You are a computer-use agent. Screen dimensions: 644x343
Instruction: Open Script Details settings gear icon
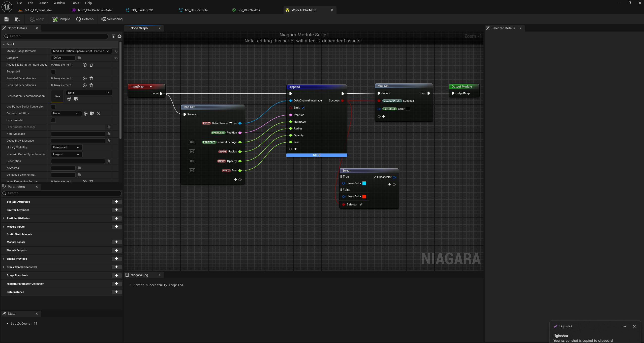119,36
